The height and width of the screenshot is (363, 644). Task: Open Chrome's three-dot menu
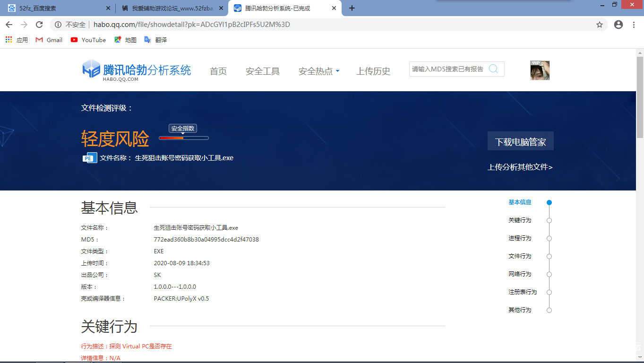coord(634,25)
